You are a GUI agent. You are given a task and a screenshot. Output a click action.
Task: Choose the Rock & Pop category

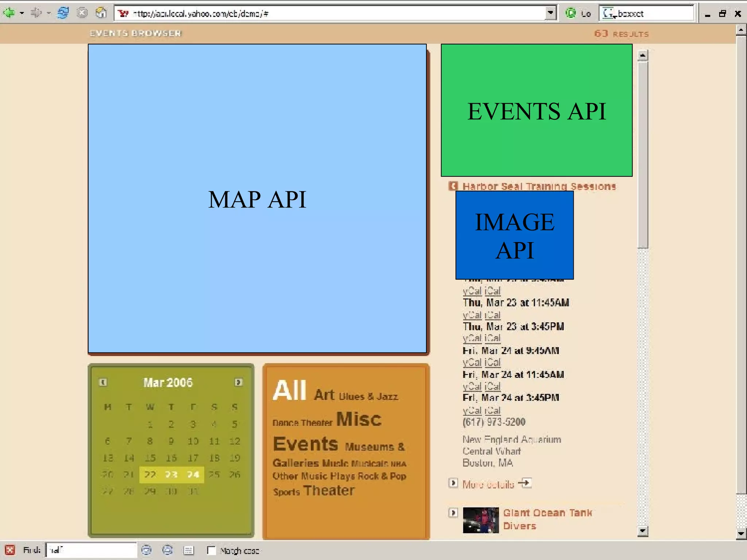[x=382, y=476]
